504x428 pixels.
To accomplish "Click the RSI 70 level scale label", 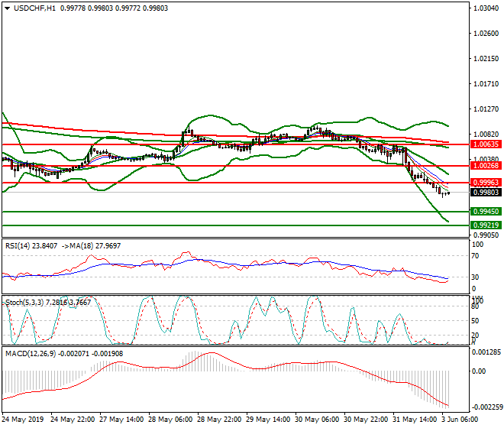I will tap(475, 256).
